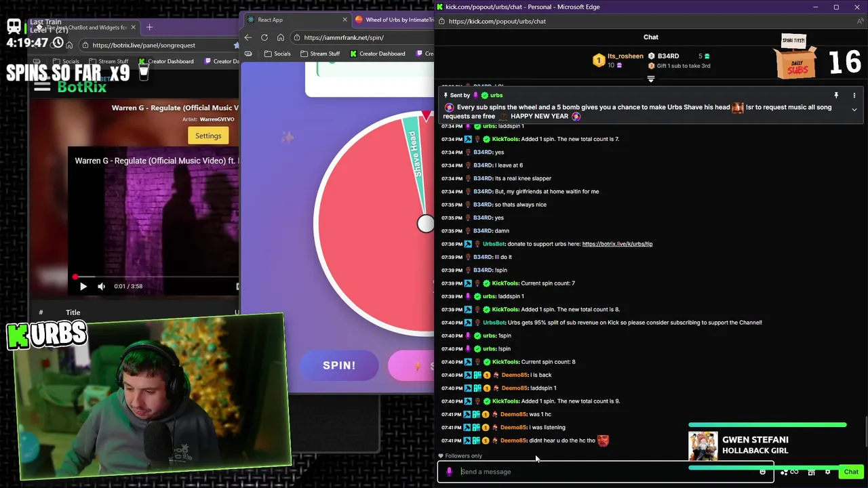This screenshot has height=488, width=868.
Task: Unpin the pinned chat message
Action: (836, 96)
